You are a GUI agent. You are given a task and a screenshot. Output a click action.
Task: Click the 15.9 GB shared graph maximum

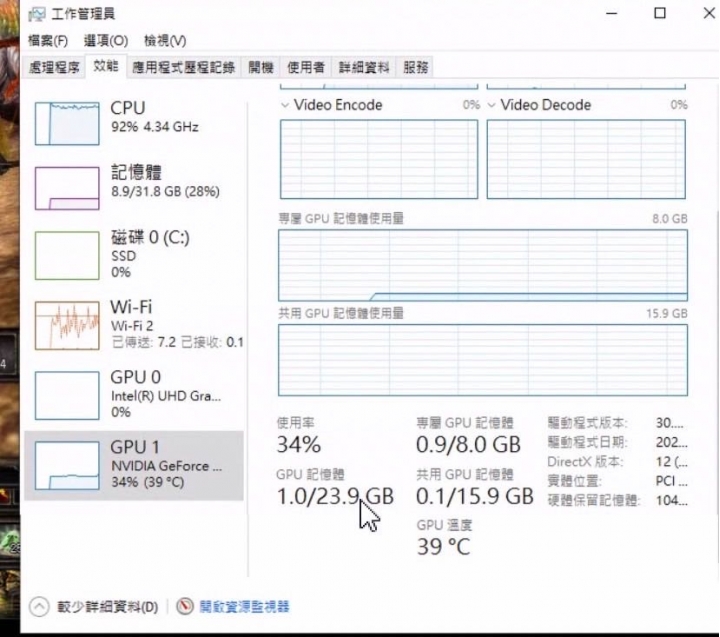[667, 314]
